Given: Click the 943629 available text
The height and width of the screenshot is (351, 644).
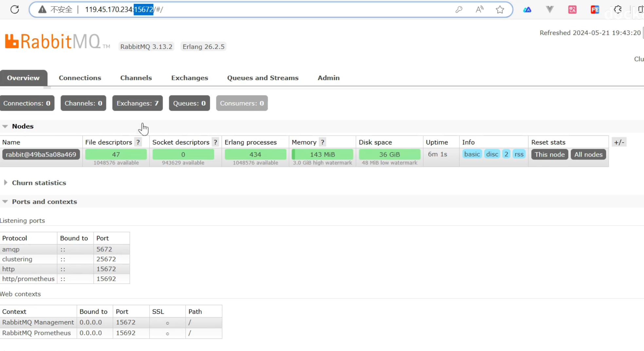Looking at the screenshot, I should point(183,163).
